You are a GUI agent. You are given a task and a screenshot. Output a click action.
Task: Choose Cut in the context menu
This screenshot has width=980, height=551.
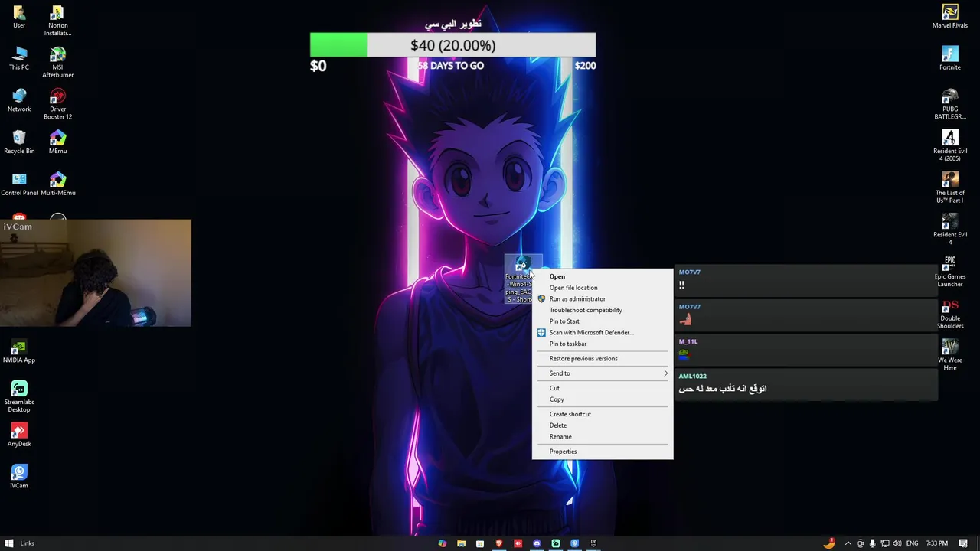tap(603, 388)
